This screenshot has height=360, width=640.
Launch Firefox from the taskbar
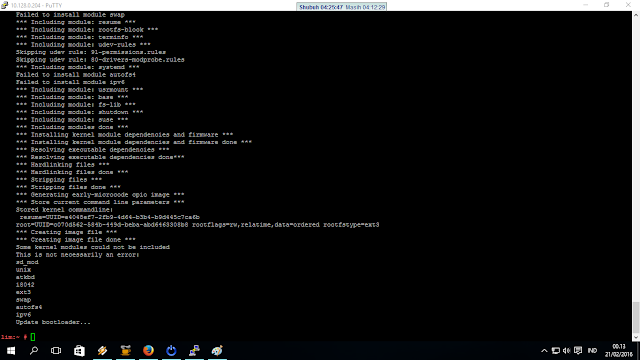click(x=148, y=351)
